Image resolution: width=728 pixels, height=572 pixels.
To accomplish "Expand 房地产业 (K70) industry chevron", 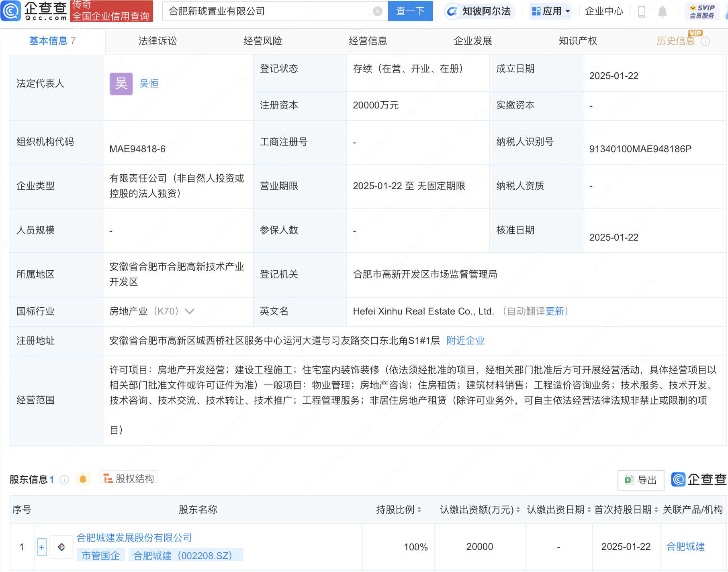I will coord(189,311).
